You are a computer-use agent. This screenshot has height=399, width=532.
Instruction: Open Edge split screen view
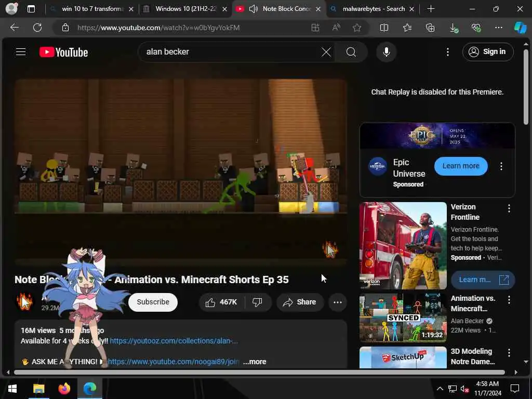[x=384, y=28]
